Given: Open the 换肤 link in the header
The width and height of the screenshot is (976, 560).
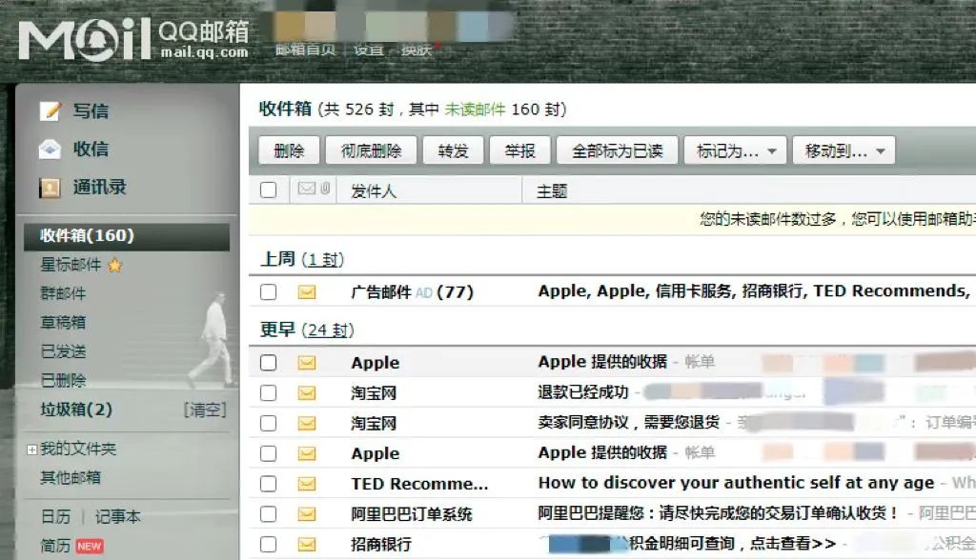Looking at the screenshot, I should pos(416,50).
